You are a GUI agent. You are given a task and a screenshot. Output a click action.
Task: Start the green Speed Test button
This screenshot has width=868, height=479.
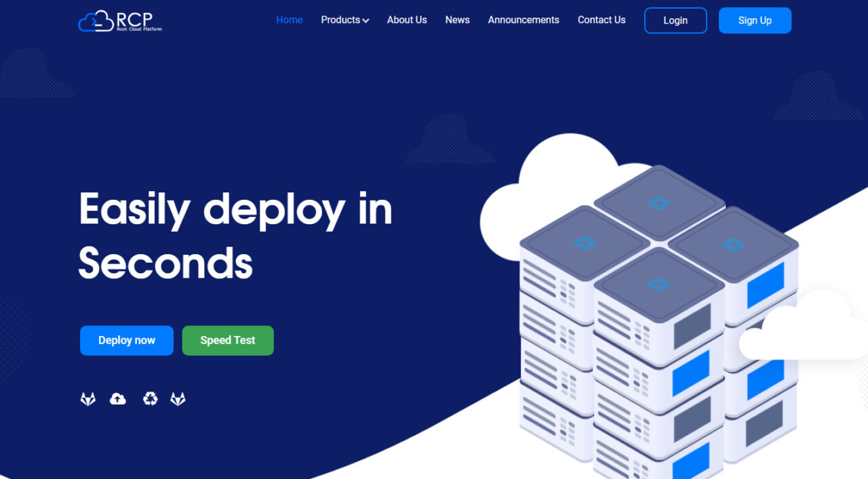[228, 340]
